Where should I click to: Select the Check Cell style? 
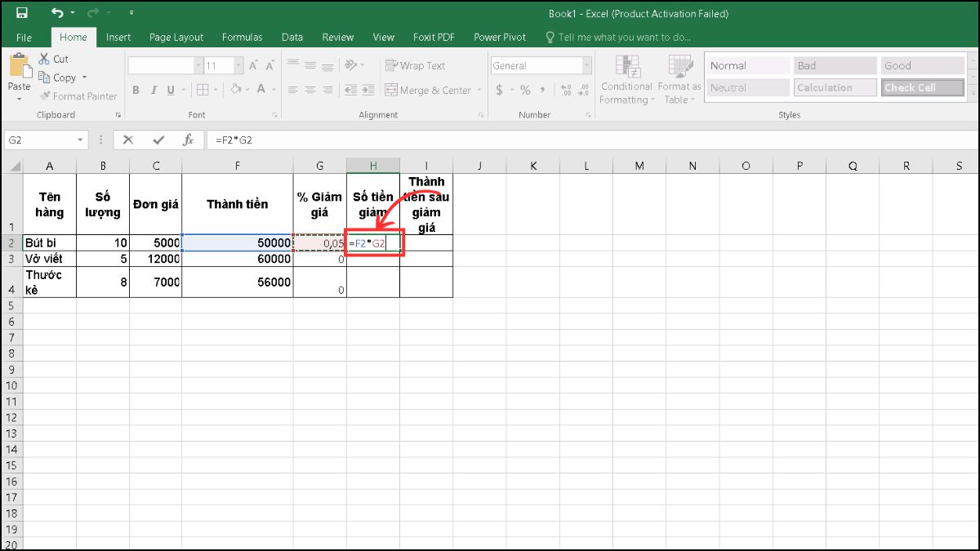pos(922,87)
